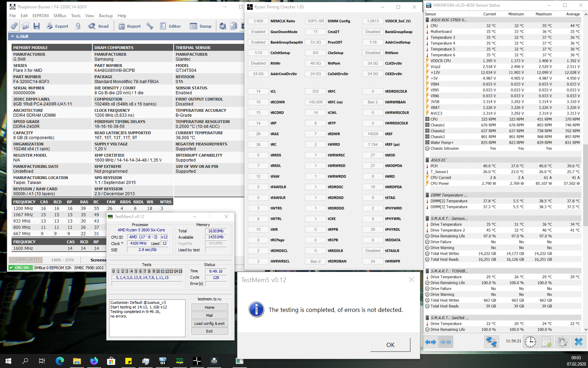This screenshot has height=368, width=588.
Task: Click the HWiNFO clock reset icon
Action: (x=530, y=342)
